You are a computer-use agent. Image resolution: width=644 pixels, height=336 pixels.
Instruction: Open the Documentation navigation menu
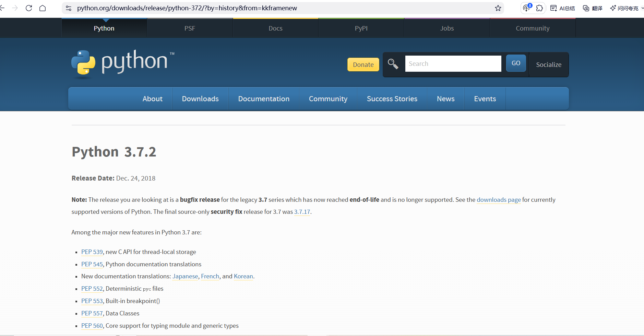264,99
